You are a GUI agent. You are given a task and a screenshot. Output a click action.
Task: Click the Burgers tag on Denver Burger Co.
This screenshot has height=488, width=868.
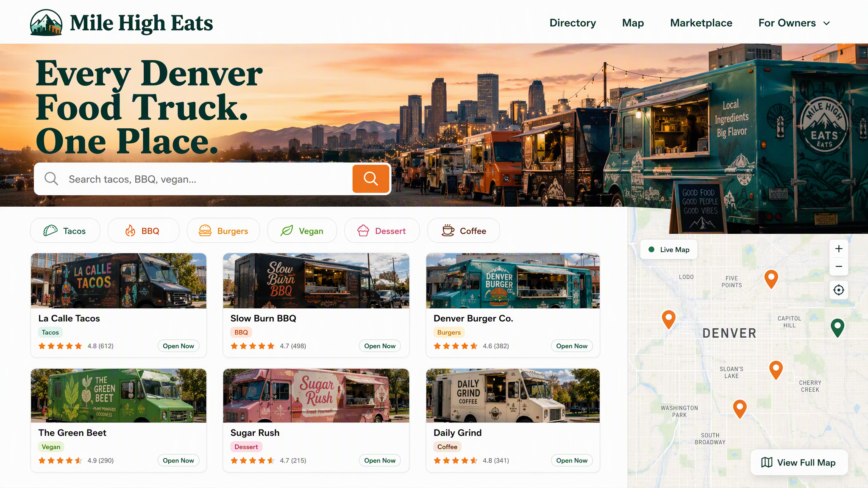449,332
